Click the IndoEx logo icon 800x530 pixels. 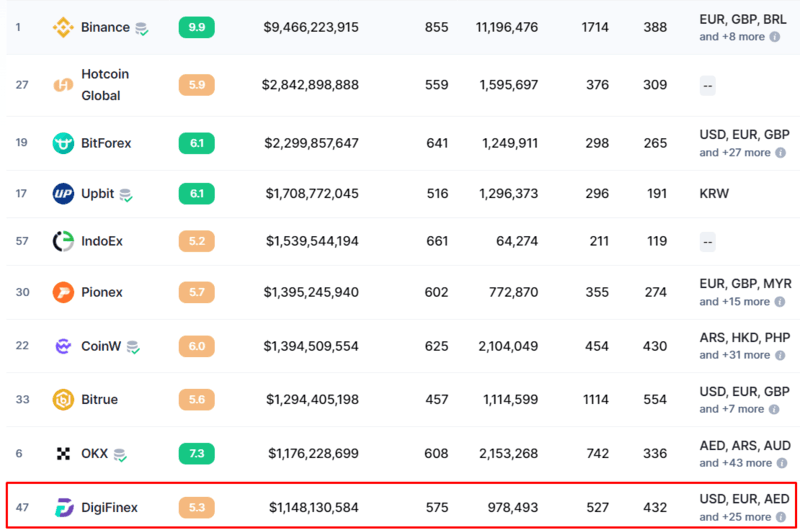pyautogui.click(x=63, y=241)
